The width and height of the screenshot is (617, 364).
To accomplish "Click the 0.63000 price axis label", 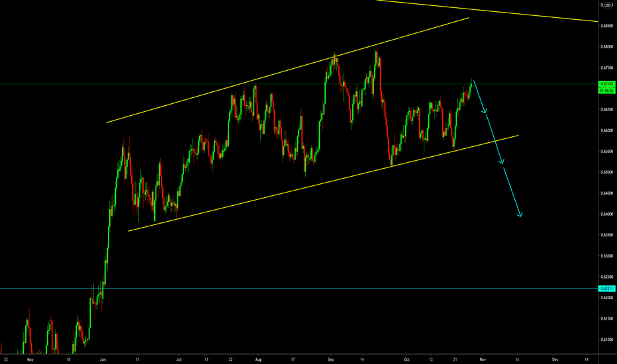I will point(607,255).
